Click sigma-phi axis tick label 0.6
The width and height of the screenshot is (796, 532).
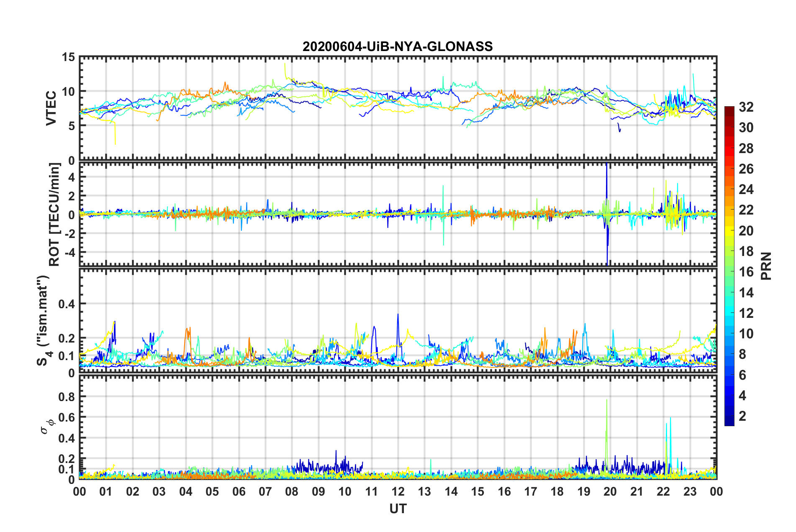[x=67, y=417]
